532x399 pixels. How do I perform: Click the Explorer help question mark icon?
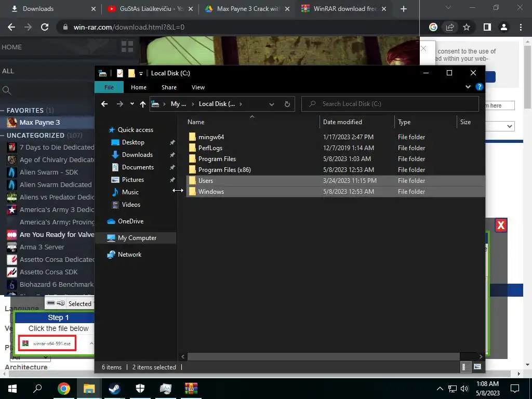479,87
